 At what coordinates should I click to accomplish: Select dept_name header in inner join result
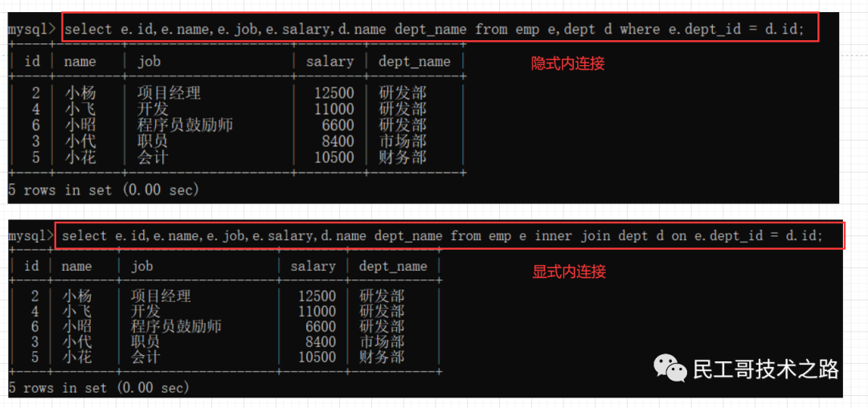[x=393, y=267]
